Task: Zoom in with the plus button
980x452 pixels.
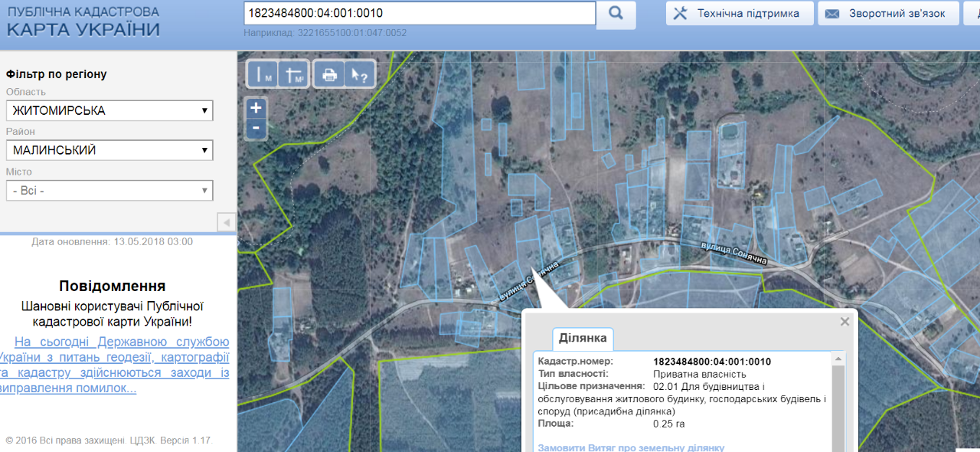Action: pos(256,108)
